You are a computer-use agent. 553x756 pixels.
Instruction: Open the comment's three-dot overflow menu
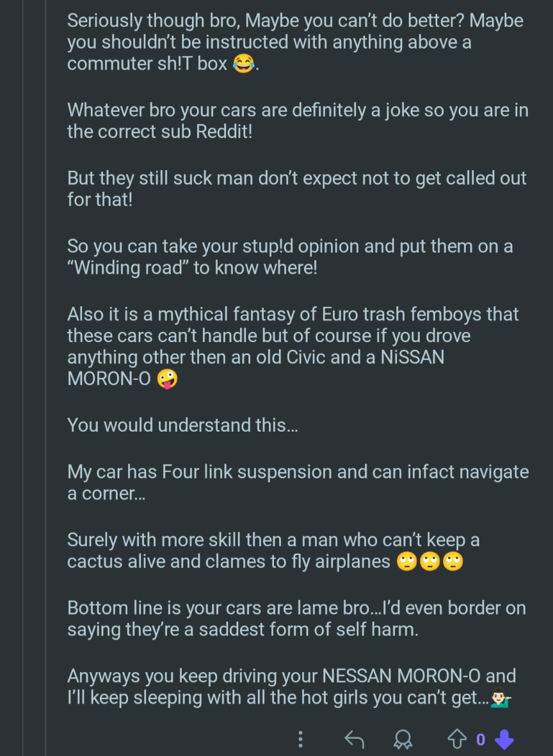click(300, 739)
